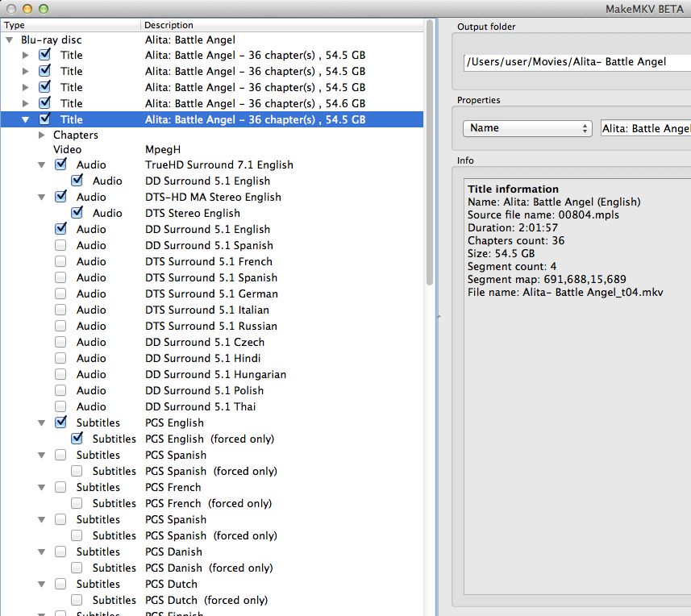
Task: Collapse PGS Danish subtitles group
Action: 41,552
